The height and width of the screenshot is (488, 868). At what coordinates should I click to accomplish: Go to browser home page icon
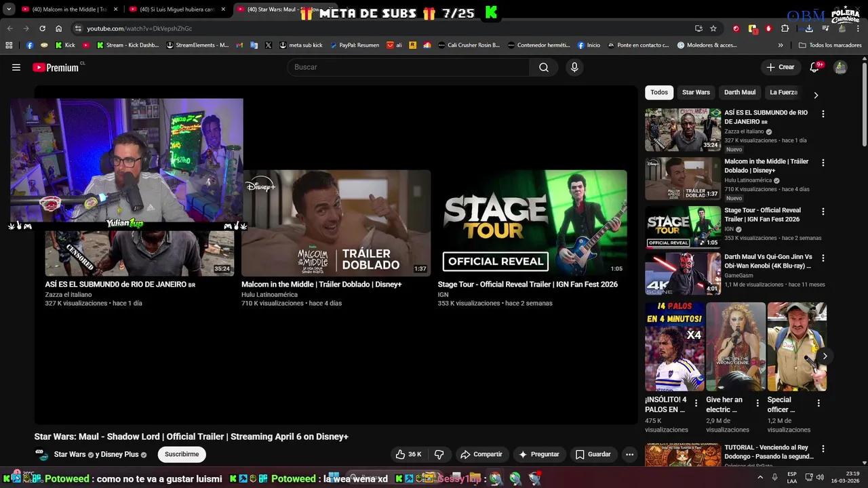[58, 28]
